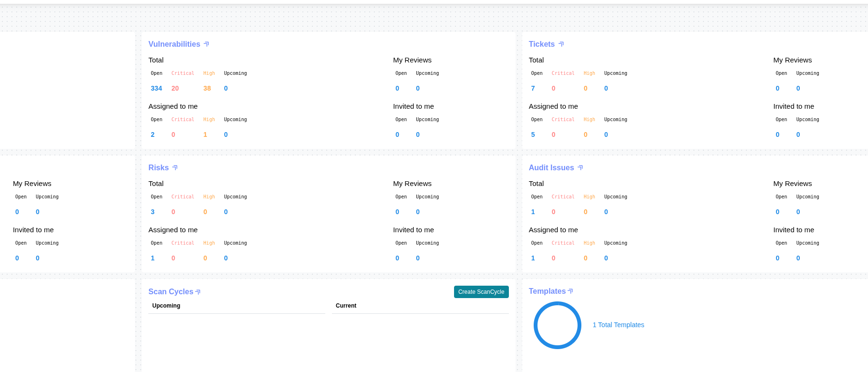Screen dimensions: 868x372
Task: Click the Tickets total open count 7
Action: coord(533,88)
